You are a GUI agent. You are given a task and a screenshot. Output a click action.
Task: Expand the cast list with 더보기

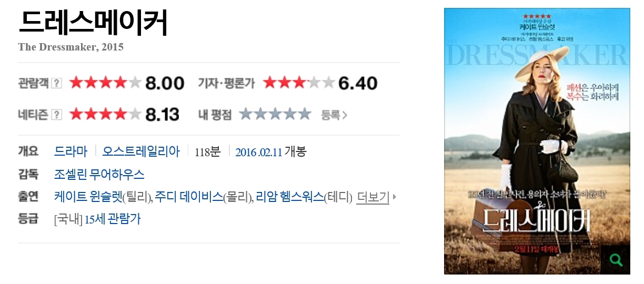[373, 197]
